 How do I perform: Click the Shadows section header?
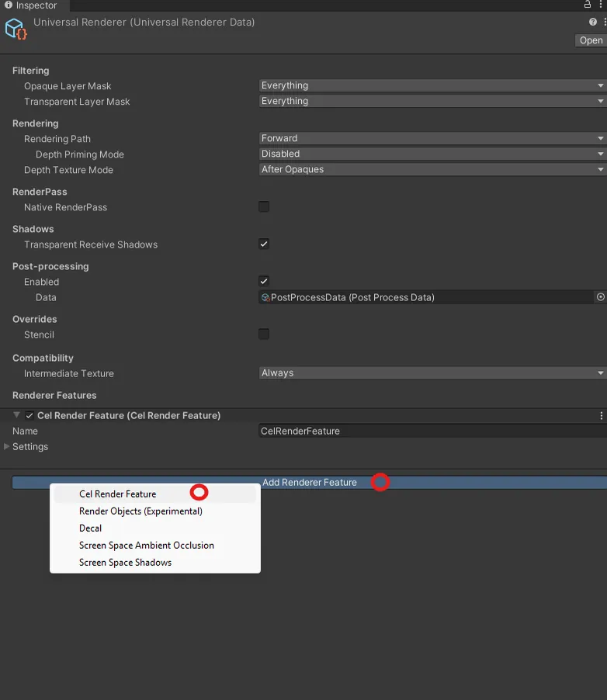pos(33,229)
